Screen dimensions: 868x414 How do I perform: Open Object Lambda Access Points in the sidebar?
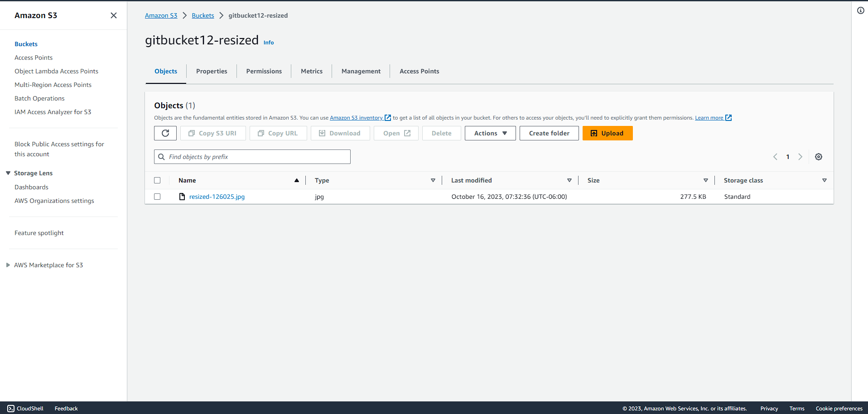(56, 71)
